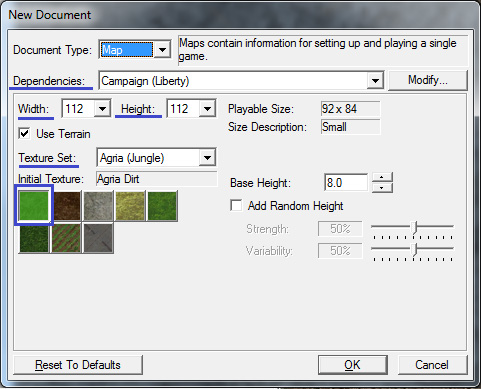Increase Base Height with up arrow
The width and height of the screenshot is (481, 389).
(382, 177)
